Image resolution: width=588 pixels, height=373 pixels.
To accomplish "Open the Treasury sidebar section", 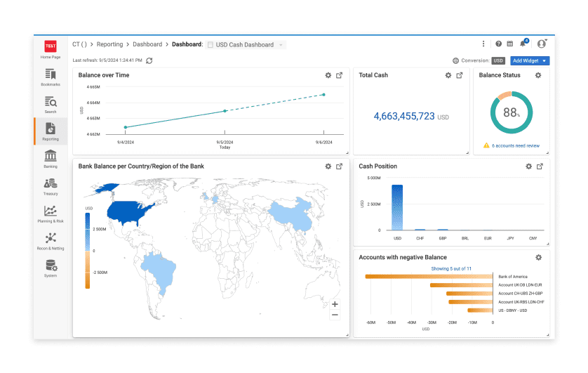I will tap(51, 187).
